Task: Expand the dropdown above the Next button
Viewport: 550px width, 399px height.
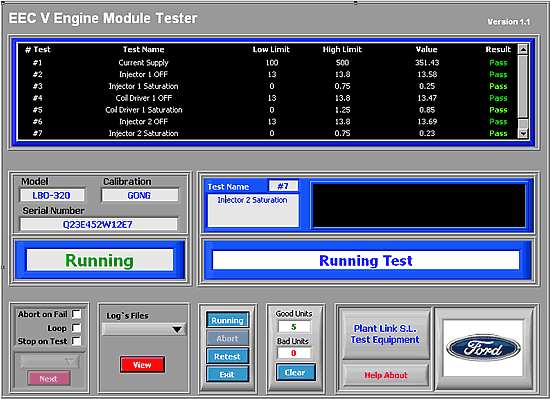Action: tap(50, 361)
